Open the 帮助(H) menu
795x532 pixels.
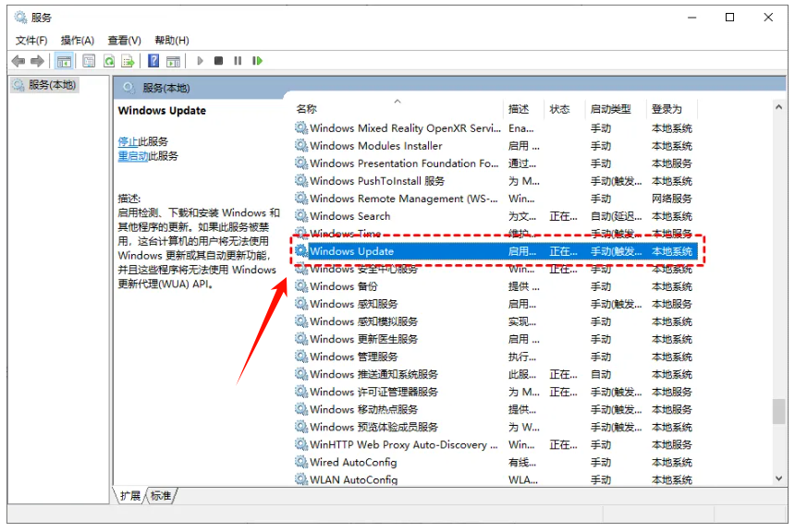(x=172, y=40)
